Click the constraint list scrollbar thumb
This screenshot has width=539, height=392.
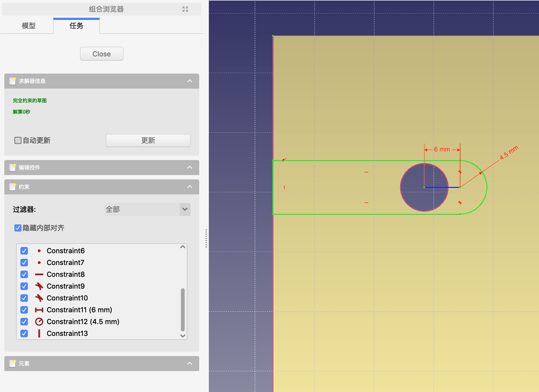183,309
